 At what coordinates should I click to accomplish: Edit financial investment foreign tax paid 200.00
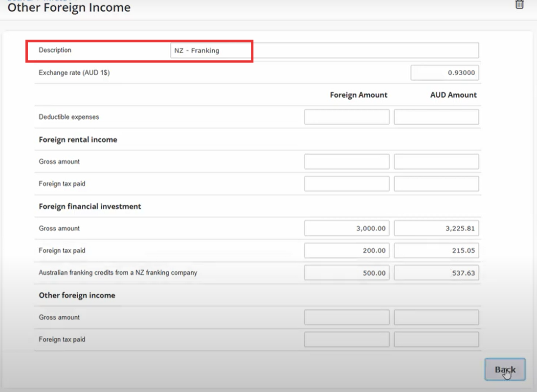347,251
